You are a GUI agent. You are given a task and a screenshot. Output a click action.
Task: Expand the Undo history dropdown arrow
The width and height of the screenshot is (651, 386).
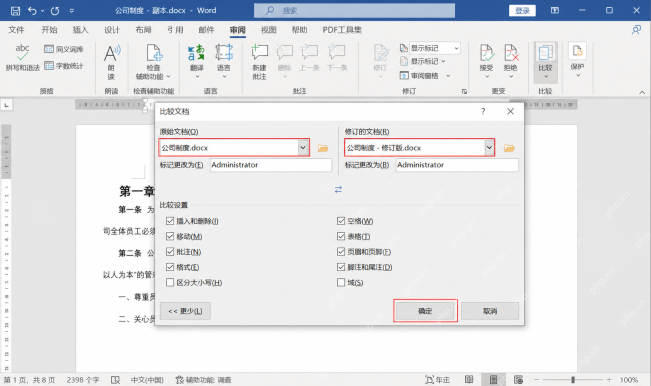pos(42,11)
